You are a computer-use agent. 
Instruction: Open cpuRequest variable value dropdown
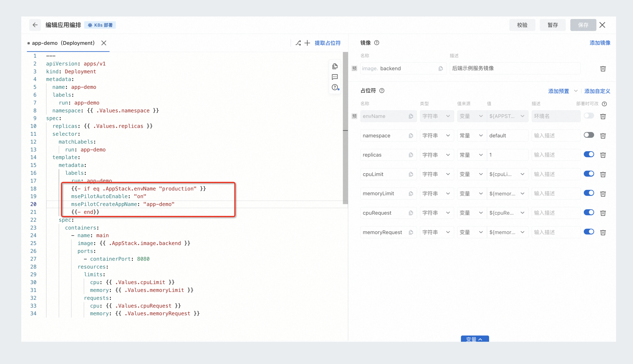point(507,213)
